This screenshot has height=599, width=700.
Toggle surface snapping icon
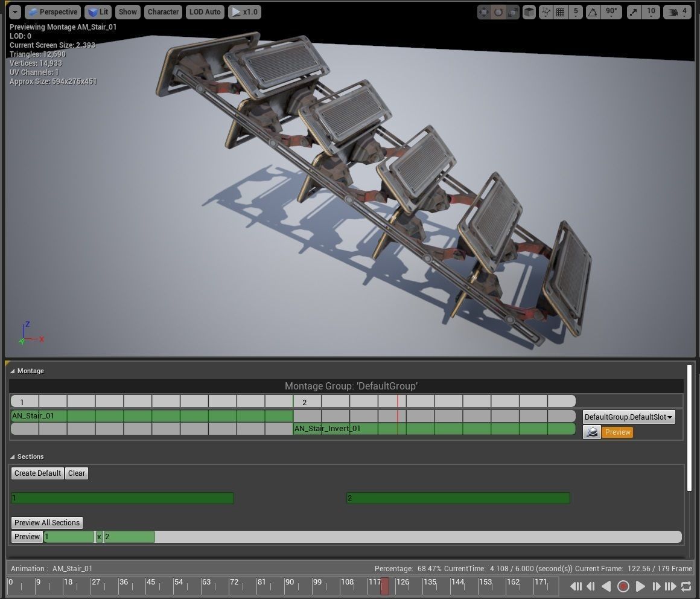tap(546, 12)
